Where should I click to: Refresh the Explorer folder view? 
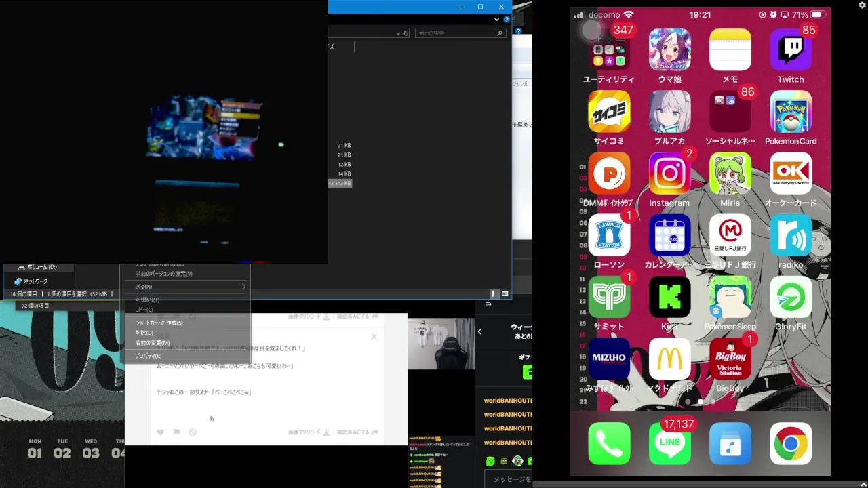click(x=406, y=33)
